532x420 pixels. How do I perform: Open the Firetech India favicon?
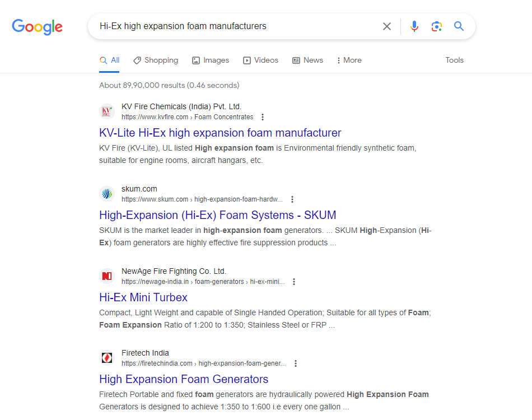(107, 358)
